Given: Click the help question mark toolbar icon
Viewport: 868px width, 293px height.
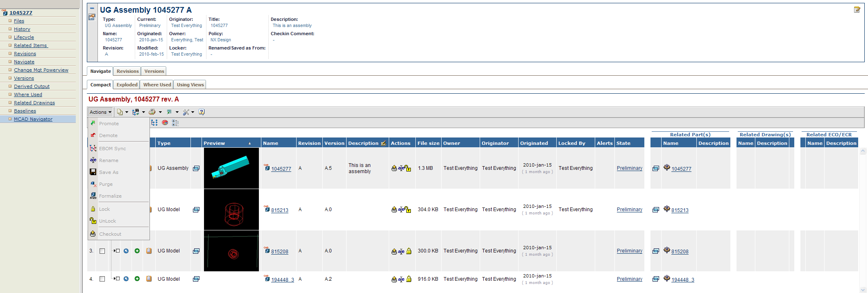Looking at the screenshot, I should pos(202,112).
